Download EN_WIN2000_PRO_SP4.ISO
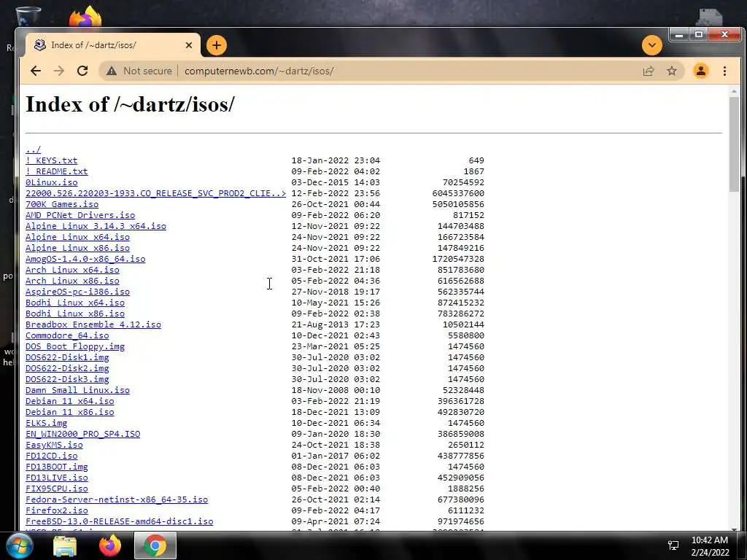747x560 pixels. (x=83, y=435)
